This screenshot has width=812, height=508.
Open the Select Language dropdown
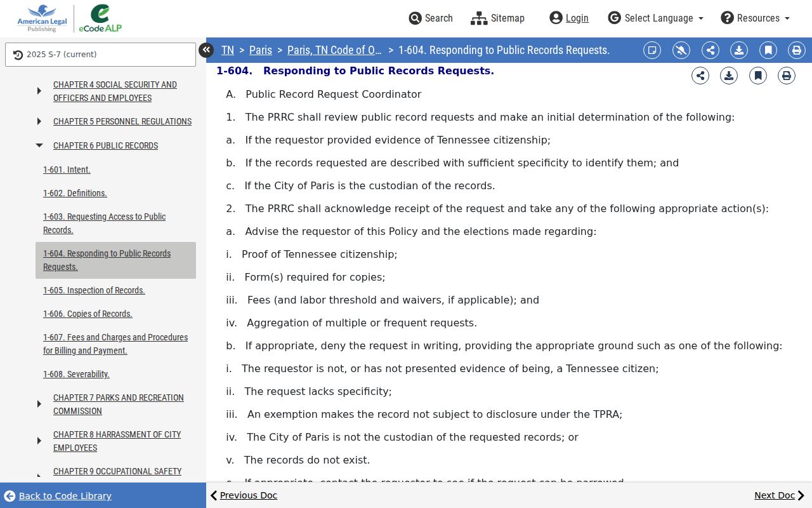(x=656, y=18)
